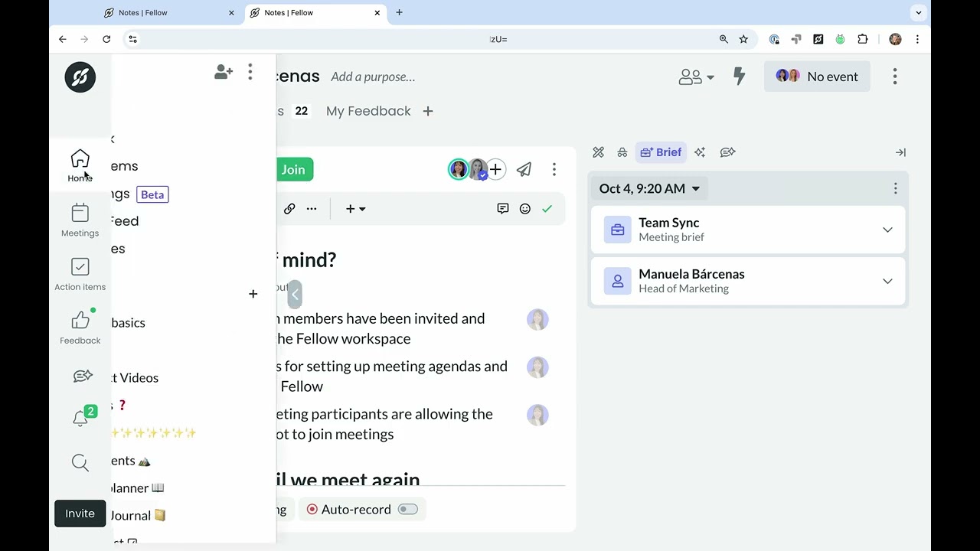Click the avatar beside the first talking point
Viewport: 980px width, 551px height.
tap(537, 319)
